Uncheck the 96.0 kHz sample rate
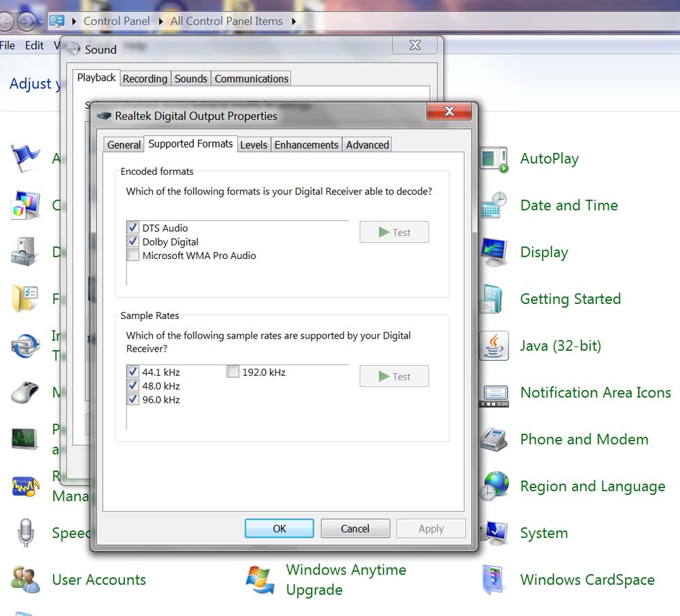This screenshot has width=680, height=616. point(133,399)
